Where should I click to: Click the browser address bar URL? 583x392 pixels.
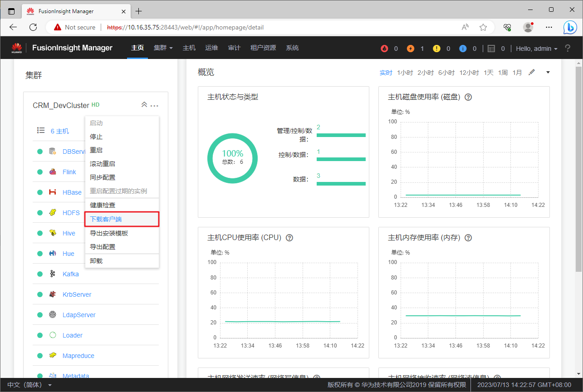click(x=185, y=27)
